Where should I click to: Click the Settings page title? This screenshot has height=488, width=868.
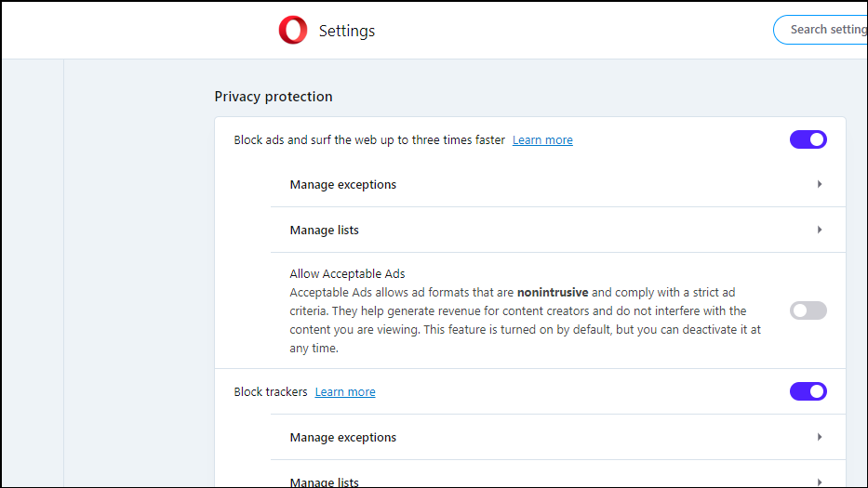346,31
